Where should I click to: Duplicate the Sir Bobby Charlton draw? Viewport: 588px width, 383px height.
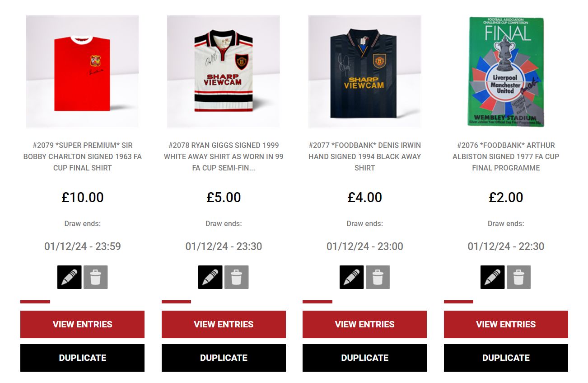pos(82,358)
